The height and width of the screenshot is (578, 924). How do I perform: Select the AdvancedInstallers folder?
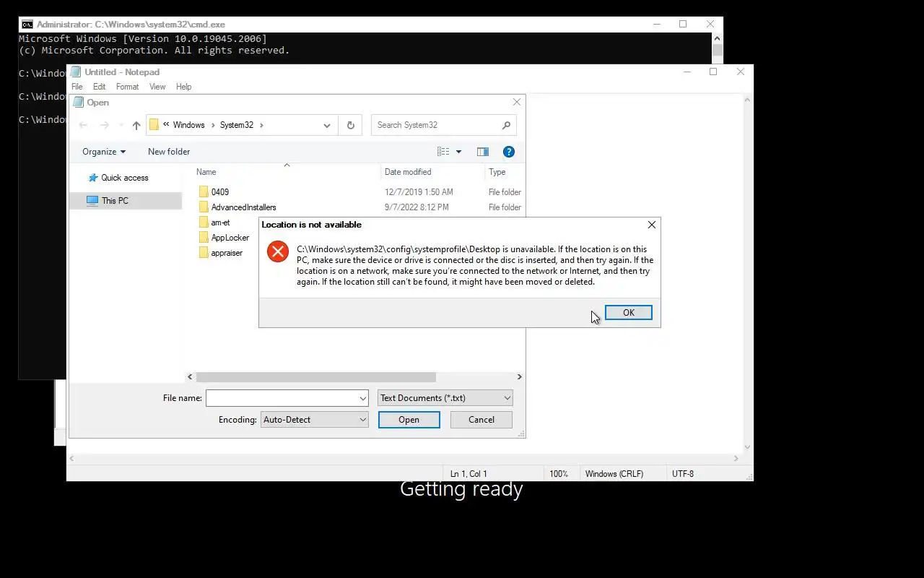(243, 207)
